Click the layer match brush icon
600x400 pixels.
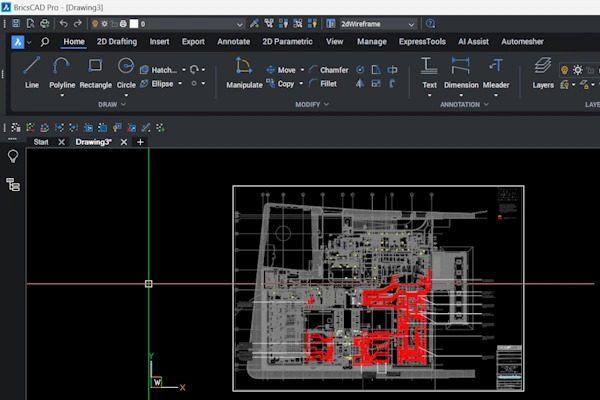pos(254,24)
